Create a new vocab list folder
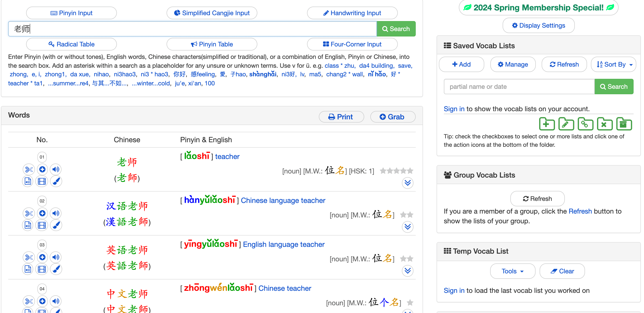644x313 pixels. [x=547, y=124]
